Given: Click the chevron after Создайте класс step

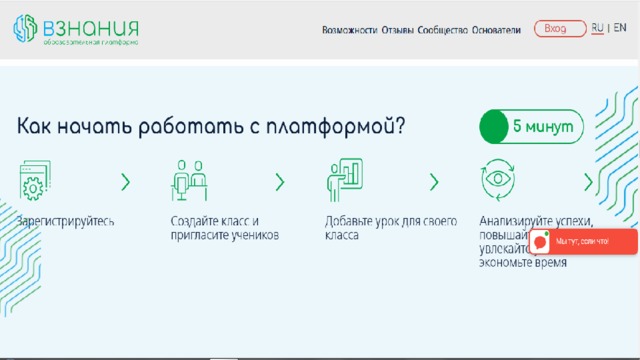Looking at the screenshot, I should [x=280, y=182].
